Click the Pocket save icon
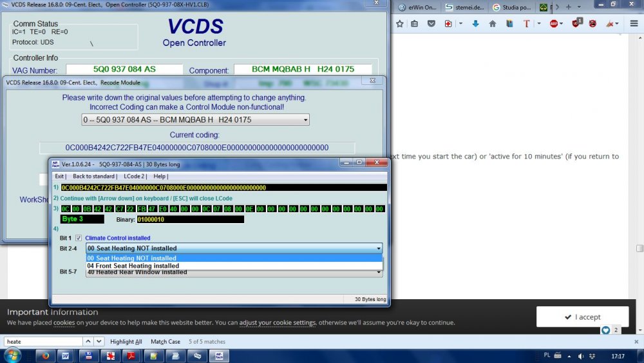This screenshot has width=644, height=363. (431, 24)
